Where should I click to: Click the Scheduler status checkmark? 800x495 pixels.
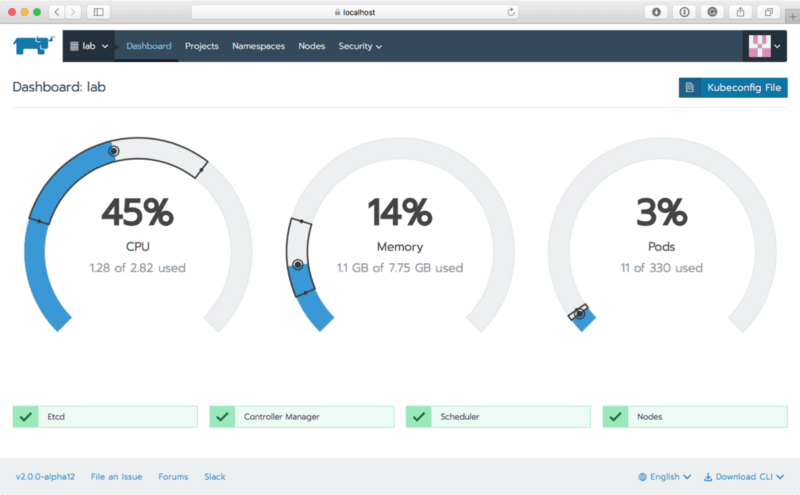click(418, 417)
